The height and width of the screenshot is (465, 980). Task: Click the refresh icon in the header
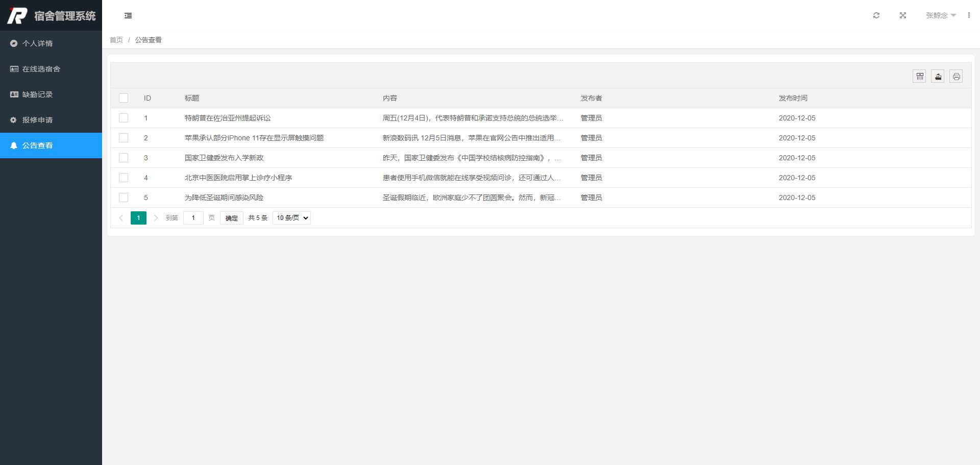876,15
